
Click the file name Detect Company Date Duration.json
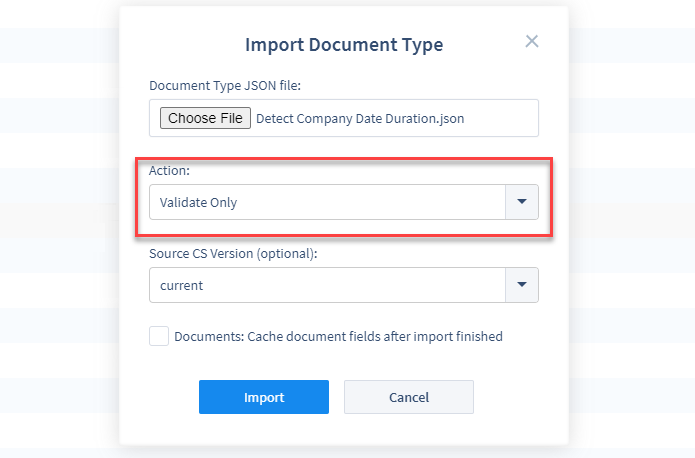(x=360, y=118)
